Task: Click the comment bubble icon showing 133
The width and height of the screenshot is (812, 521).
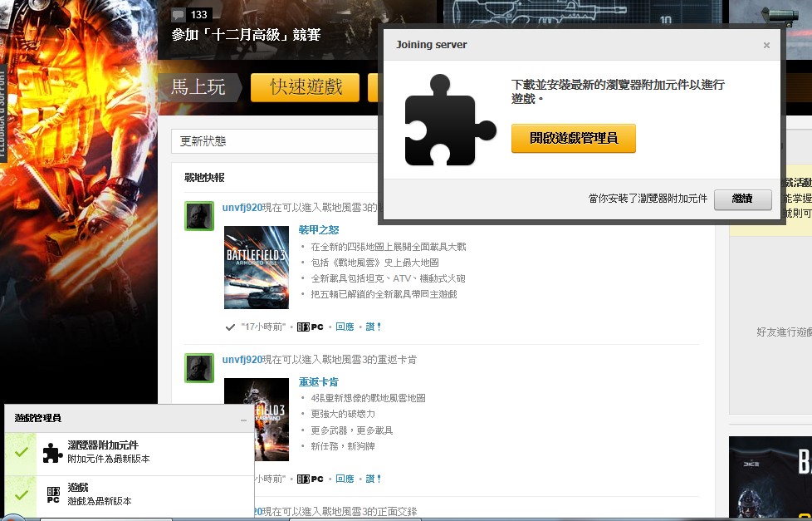Action: tap(179, 15)
